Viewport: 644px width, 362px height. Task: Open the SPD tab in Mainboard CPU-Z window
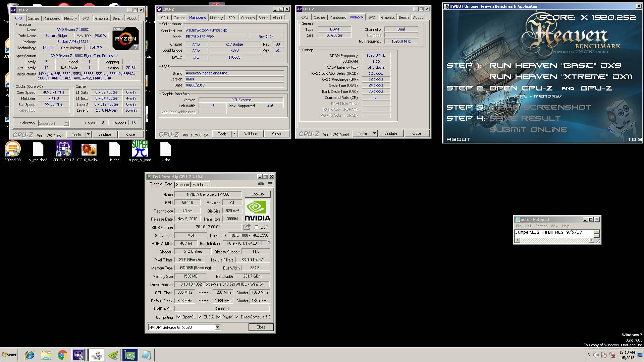tap(232, 18)
